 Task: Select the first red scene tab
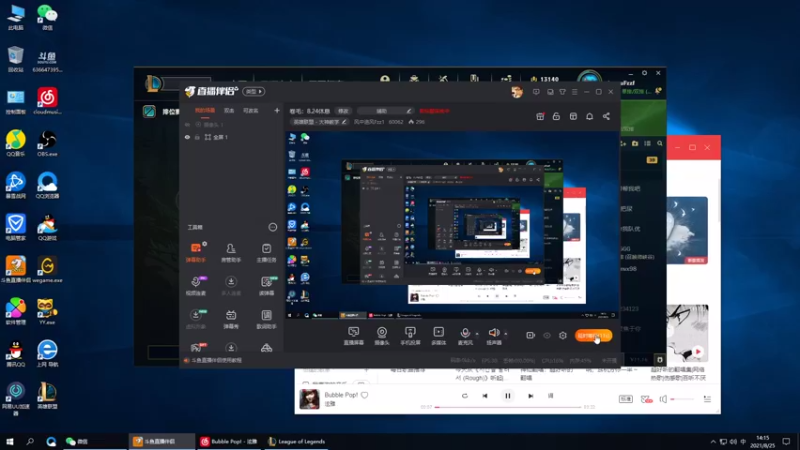pos(205,111)
